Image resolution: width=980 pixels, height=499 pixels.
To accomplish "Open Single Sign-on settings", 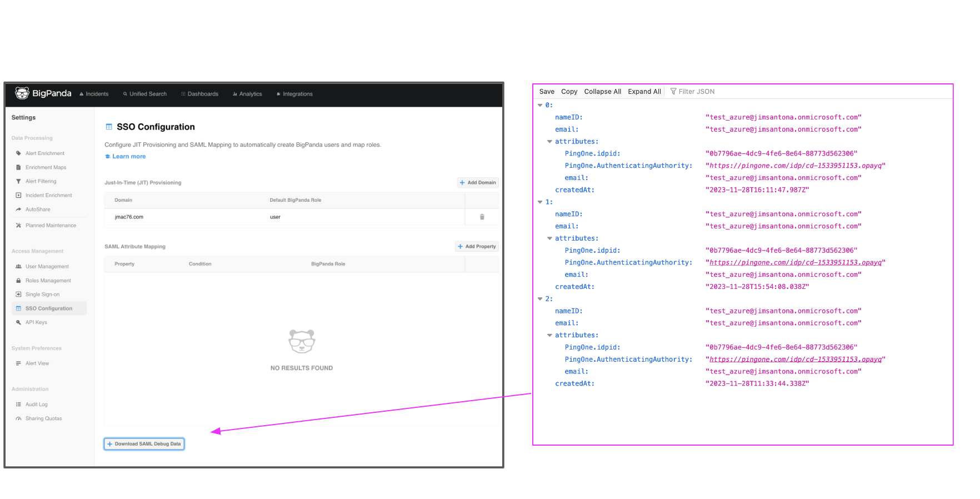I will [43, 295].
